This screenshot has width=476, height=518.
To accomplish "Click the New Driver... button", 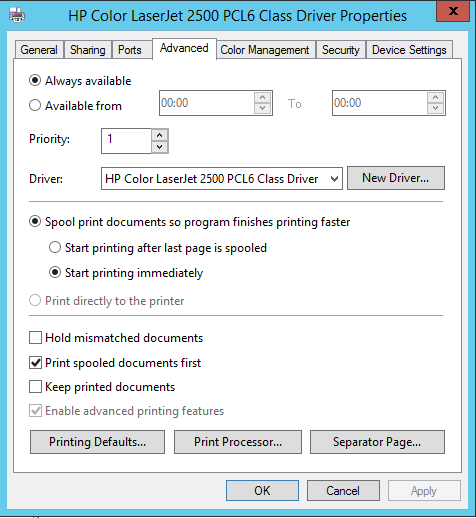I will pos(396,178).
